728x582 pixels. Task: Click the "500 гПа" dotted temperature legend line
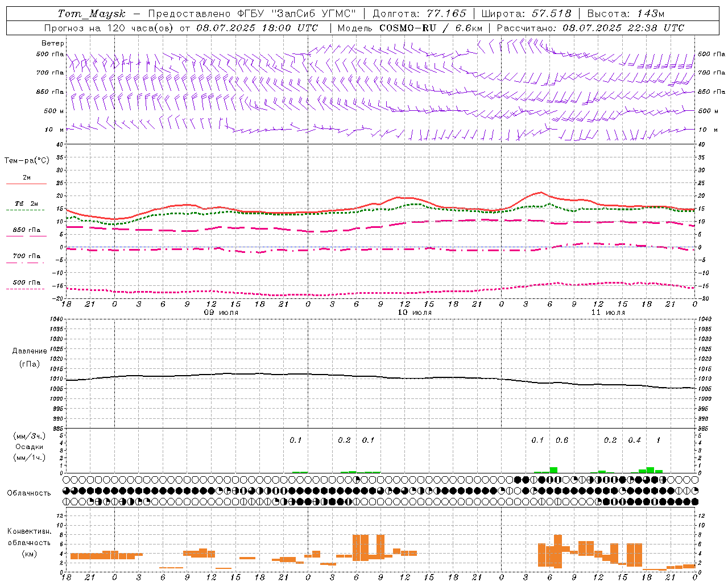[x=25, y=289]
